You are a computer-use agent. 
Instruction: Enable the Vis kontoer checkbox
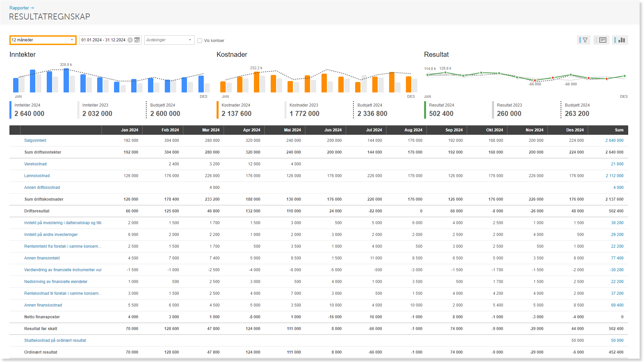click(x=200, y=41)
